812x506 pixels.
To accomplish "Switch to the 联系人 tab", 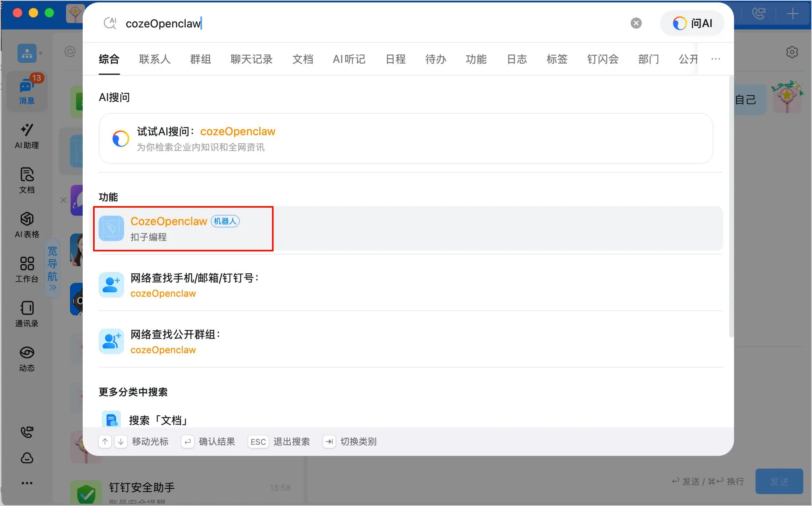I will [x=155, y=59].
